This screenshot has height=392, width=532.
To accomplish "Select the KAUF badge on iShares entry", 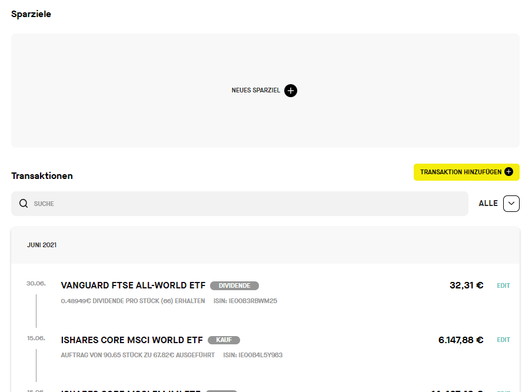I will click(x=224, y=340).
